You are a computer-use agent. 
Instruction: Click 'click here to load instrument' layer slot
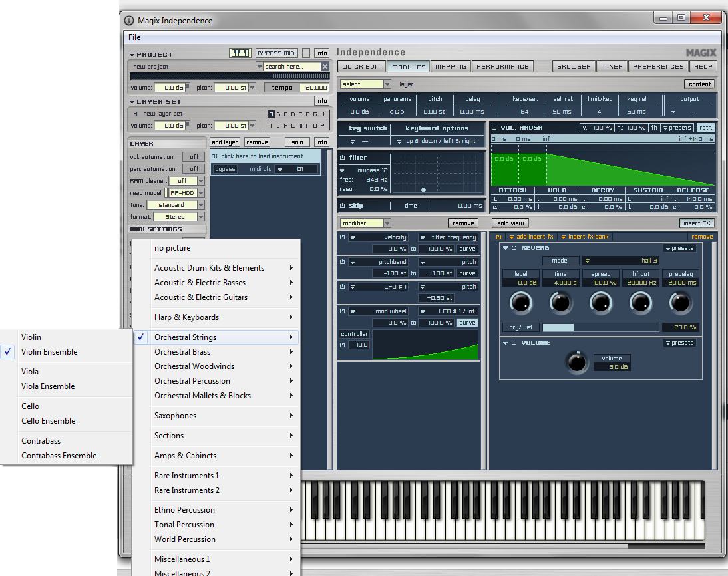tap(265, 156)
